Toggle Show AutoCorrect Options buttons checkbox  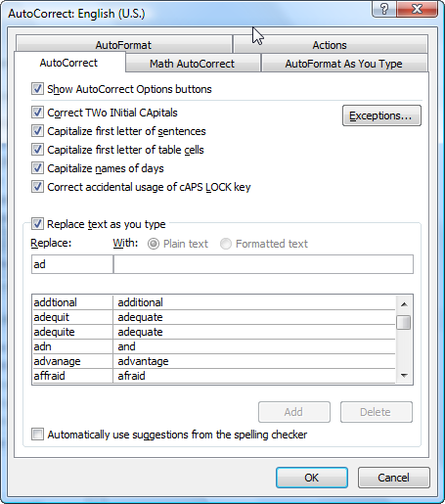pos(37,89)
